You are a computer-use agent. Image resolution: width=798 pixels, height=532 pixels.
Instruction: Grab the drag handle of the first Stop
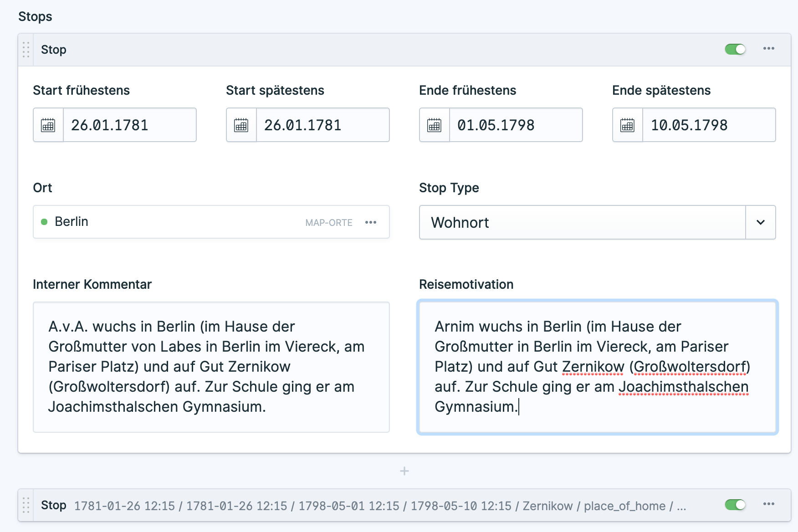(x=26, y=49)
